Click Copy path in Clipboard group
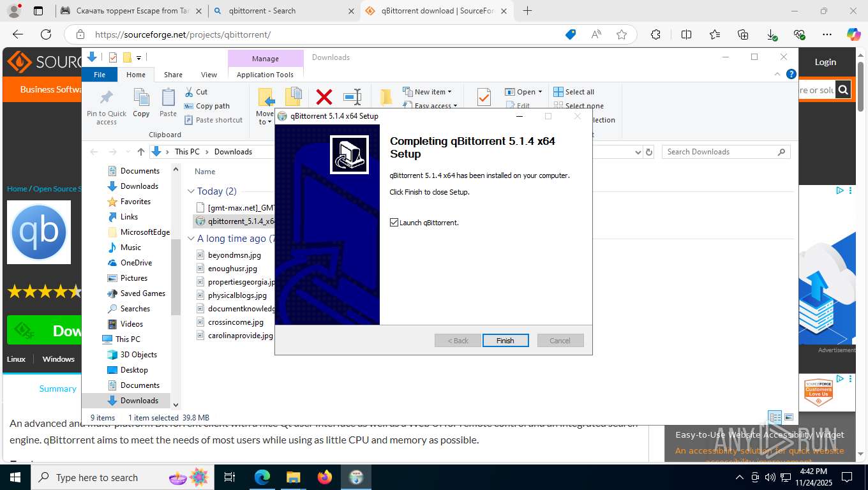 207,106
